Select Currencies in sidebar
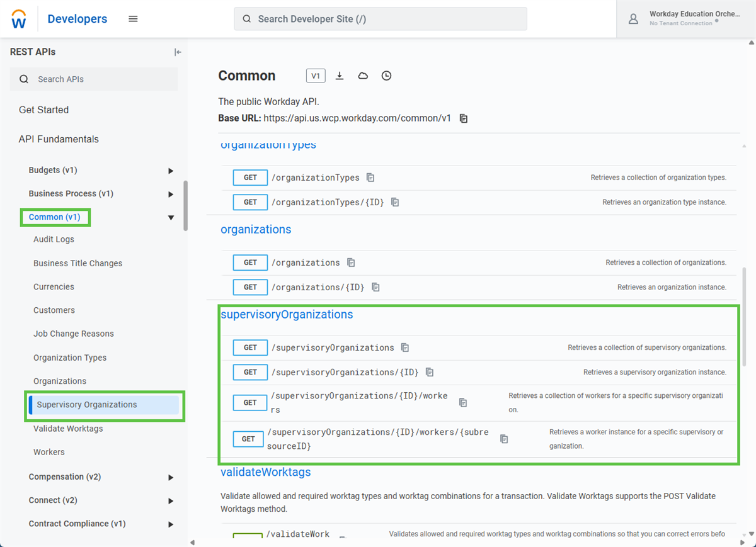The height and width of the screenshot is (547, 756). (x=54, y=286)
